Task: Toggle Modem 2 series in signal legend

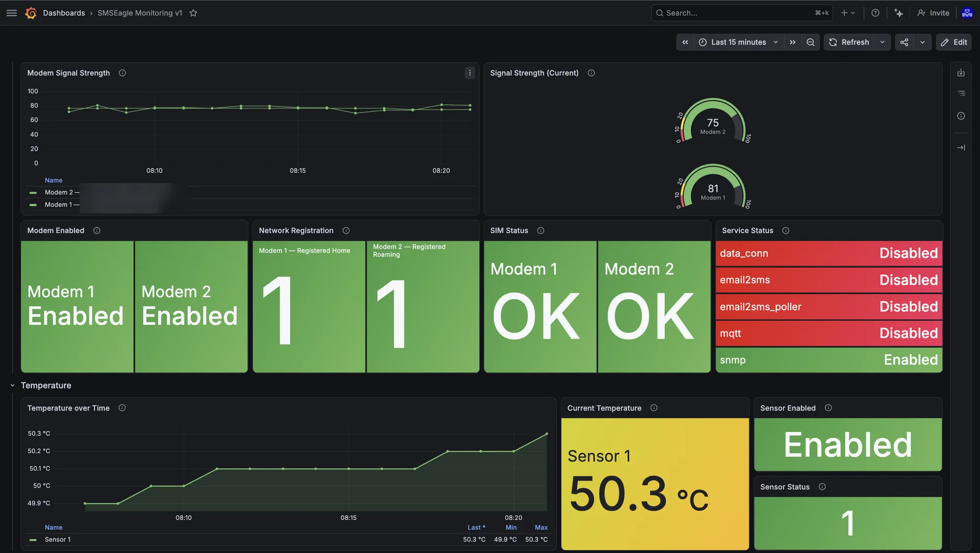Action: tap(55, 193)
